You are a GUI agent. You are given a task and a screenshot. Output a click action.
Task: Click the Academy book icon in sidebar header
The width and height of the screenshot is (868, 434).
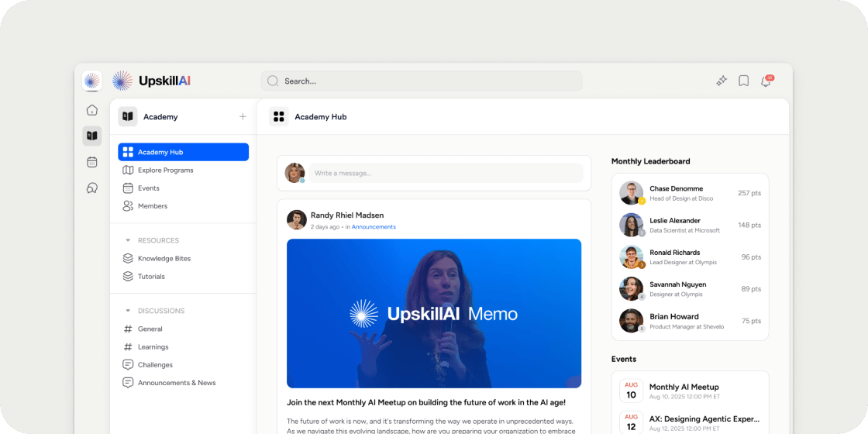point(128,117)
